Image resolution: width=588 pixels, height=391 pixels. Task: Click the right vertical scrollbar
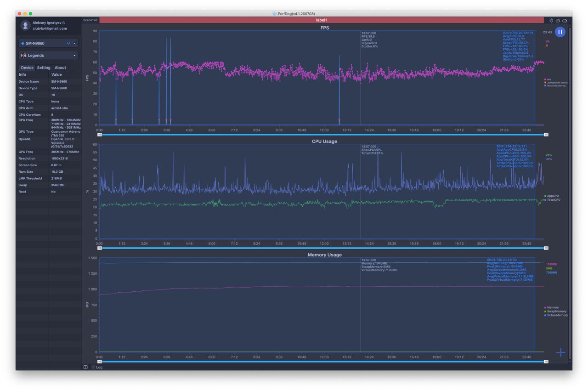point(570,193)
